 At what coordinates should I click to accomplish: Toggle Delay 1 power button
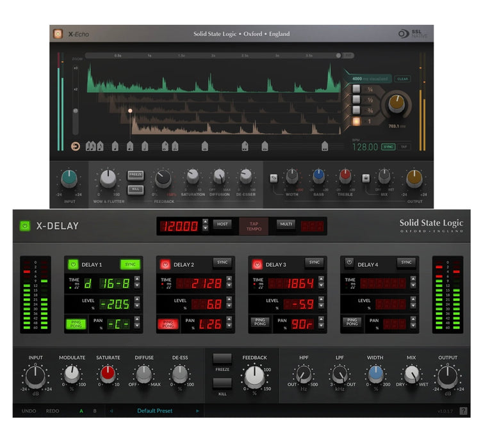click(73, 264)
